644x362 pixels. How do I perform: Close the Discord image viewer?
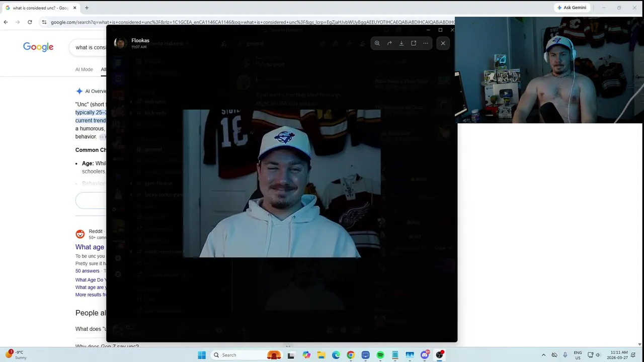click(443, 43)
